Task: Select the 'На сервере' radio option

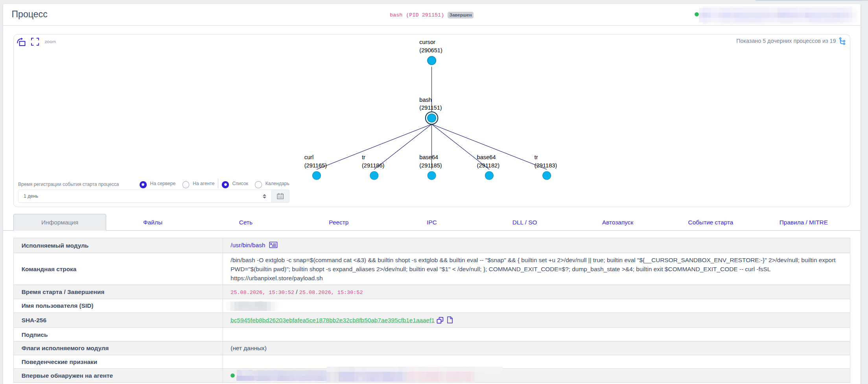Action: coord(143,184)
